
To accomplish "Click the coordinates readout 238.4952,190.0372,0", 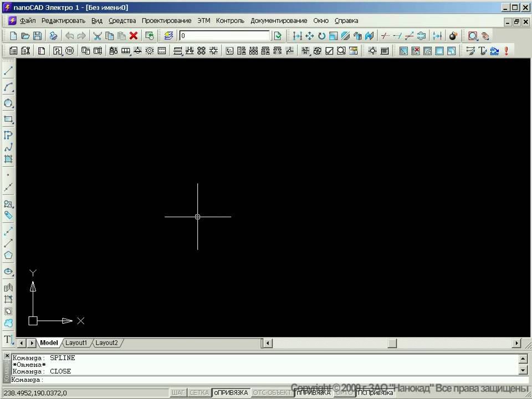I will 35,393.
